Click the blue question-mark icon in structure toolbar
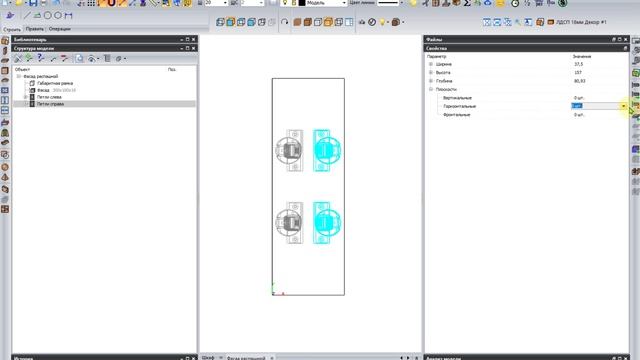Viewport: 640px width, 360px height. click(x=40, y=58)
